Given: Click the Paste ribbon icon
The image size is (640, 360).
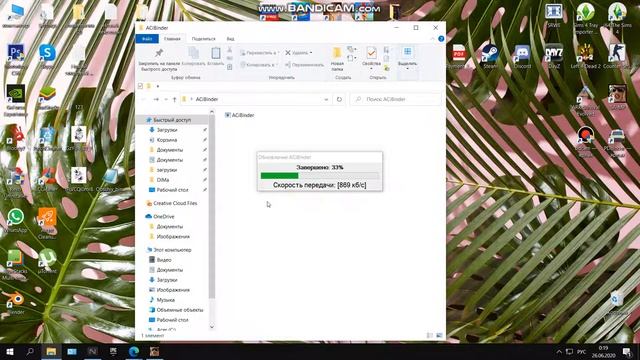Looking at the screenshot, I should 216,56.
